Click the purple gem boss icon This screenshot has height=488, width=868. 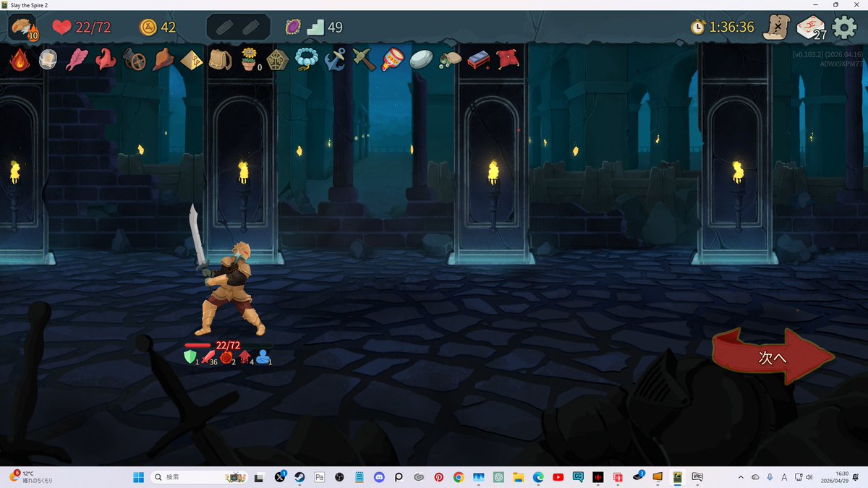[293, 27]
